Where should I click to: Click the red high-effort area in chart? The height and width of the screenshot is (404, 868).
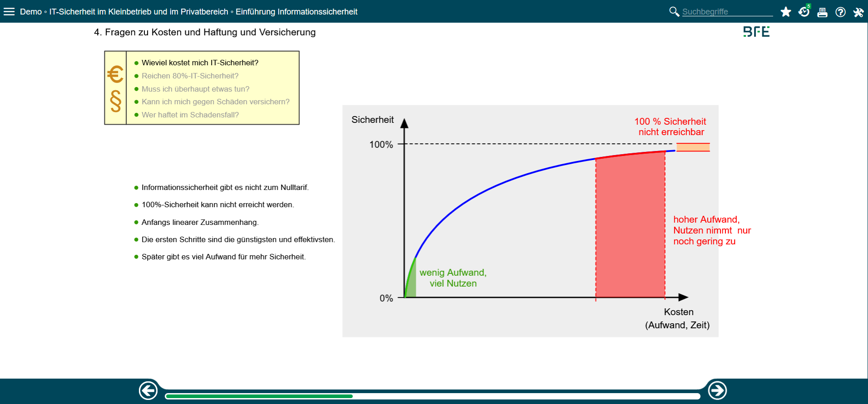[630, 227]
